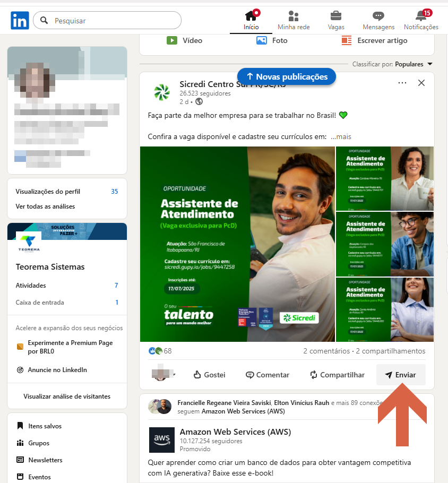Open the main Assistente de Atendimento image
The image size is (448, 483).
237,244
